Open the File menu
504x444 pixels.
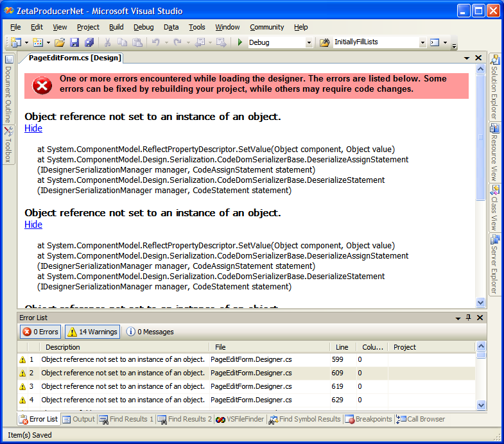(x=15, y=28)
